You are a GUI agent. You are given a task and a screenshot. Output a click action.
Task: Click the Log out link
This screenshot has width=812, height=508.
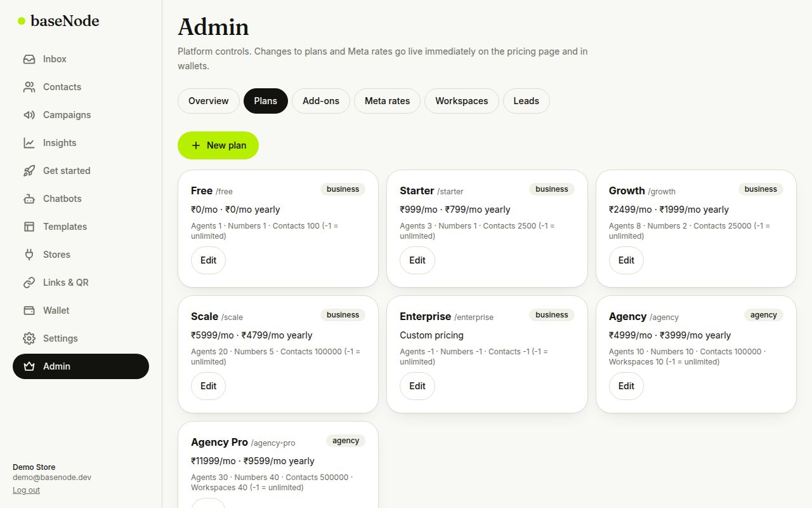[x=26, y=490]
